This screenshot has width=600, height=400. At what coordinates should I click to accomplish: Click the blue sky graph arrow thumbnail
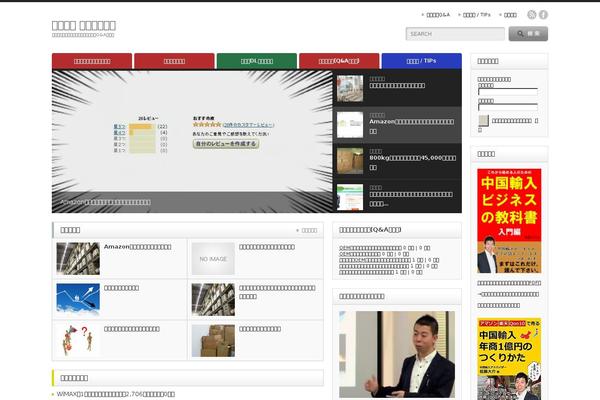pos(78,299)
